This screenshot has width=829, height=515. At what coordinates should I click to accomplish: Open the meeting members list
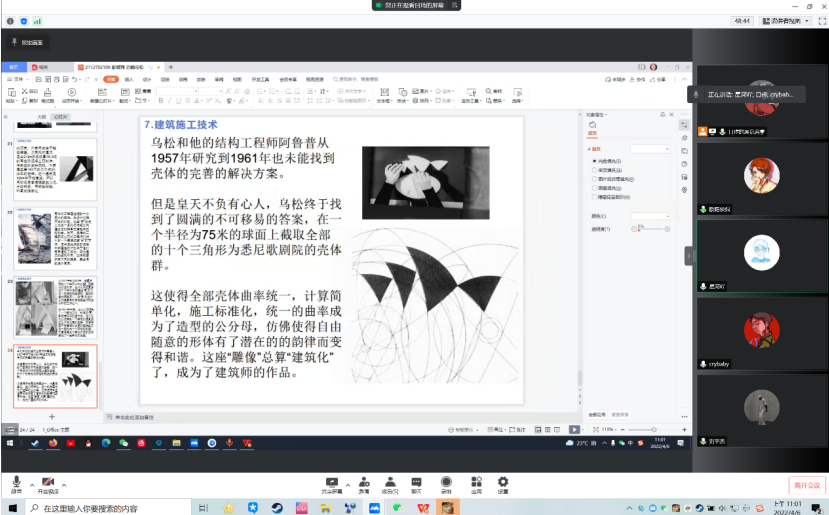(390, 485)
